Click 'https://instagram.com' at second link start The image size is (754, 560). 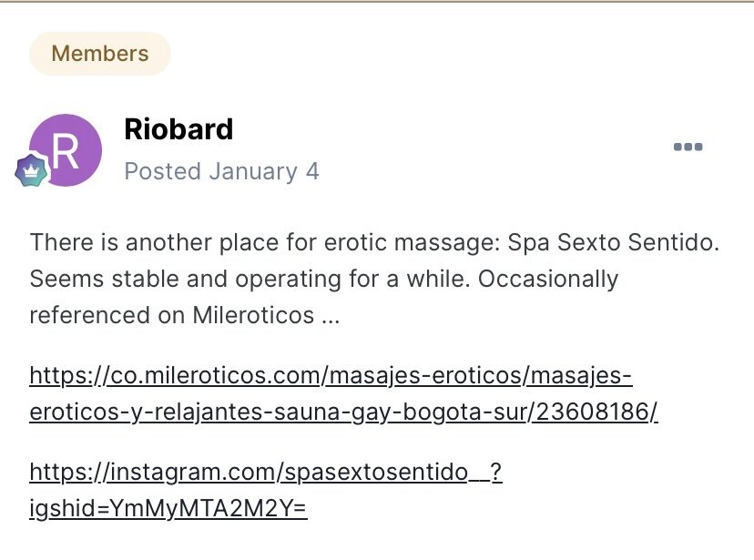pyautogui.click(x=152, y=472)
